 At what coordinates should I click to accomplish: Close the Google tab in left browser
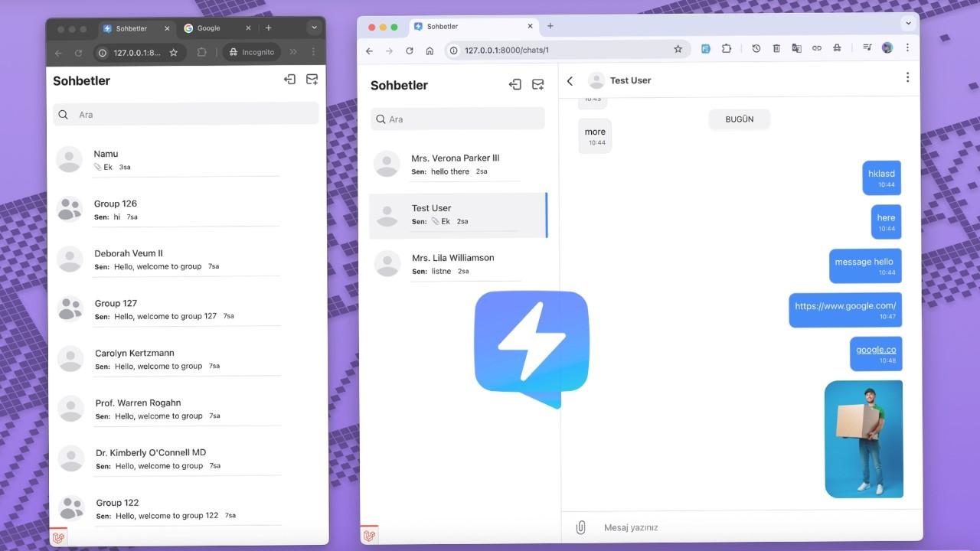coord(248,28)
